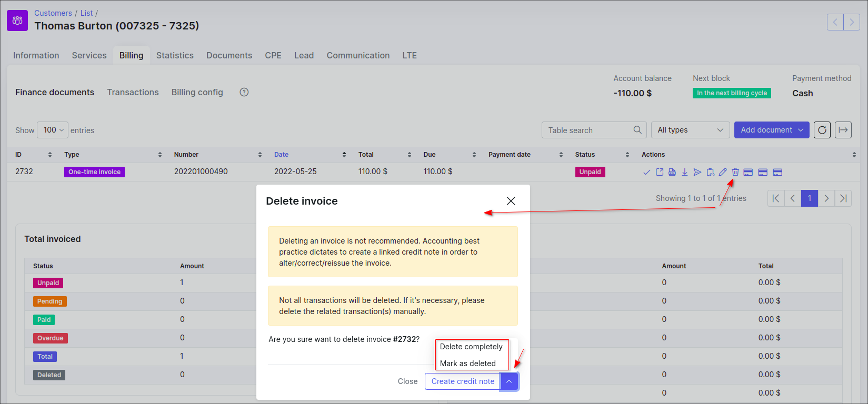Click the refresh table icon button

coord(822,130)
